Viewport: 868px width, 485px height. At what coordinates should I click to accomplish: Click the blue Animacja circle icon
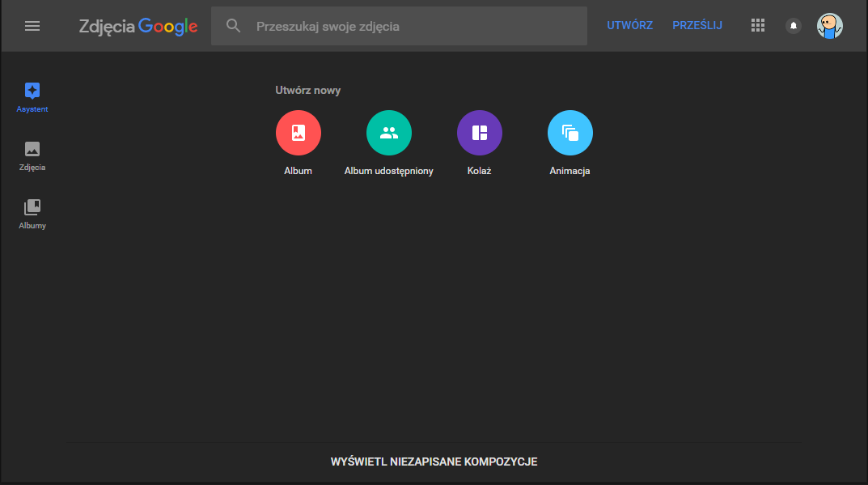tap(570, 133)
